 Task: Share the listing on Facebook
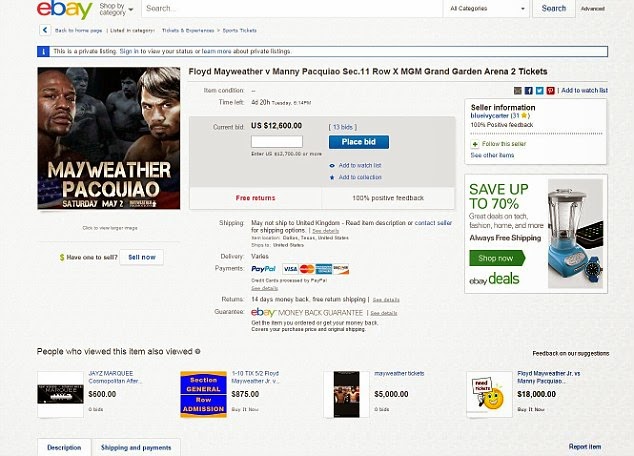(528, 91)
